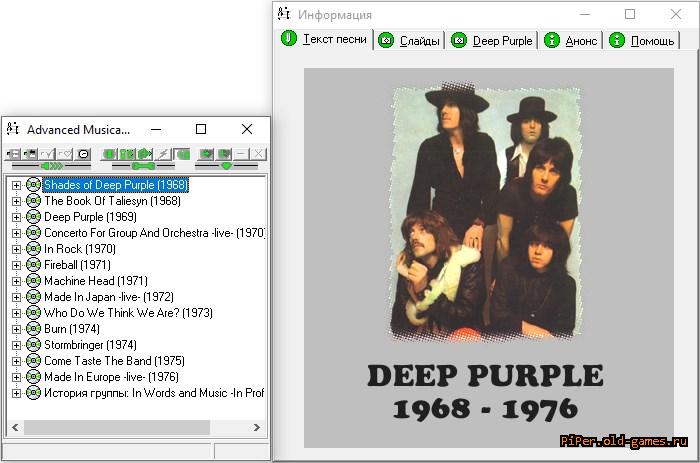Expand the Stormbringer (1974) album node
The height and width of the screenshot is (463, 700).
tap(16, 346)
